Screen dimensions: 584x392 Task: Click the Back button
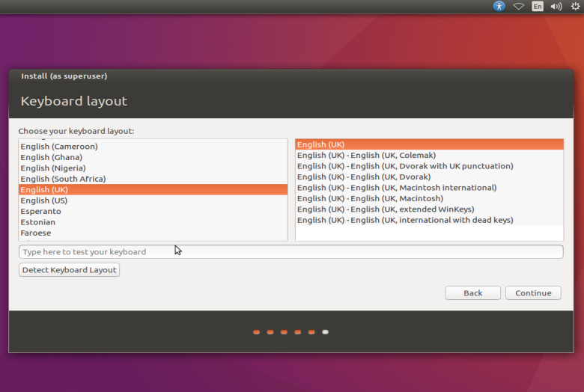point(472,293)
